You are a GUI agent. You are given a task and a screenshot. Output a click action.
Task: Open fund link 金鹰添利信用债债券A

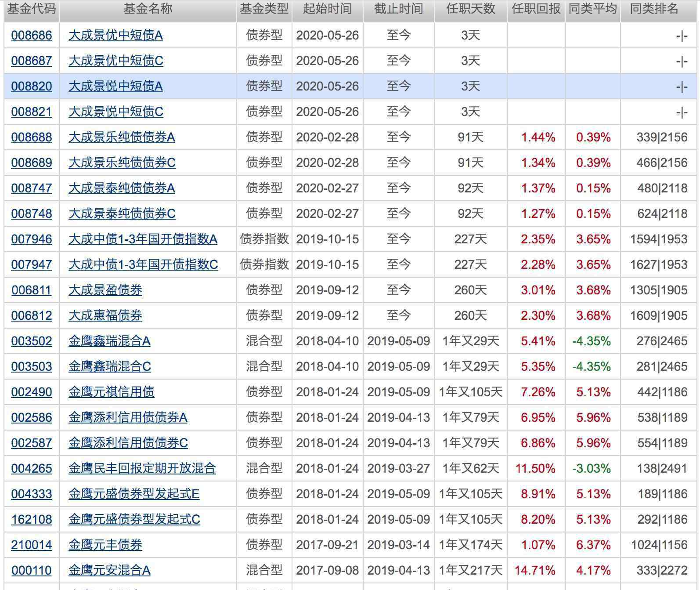[128, 417]
